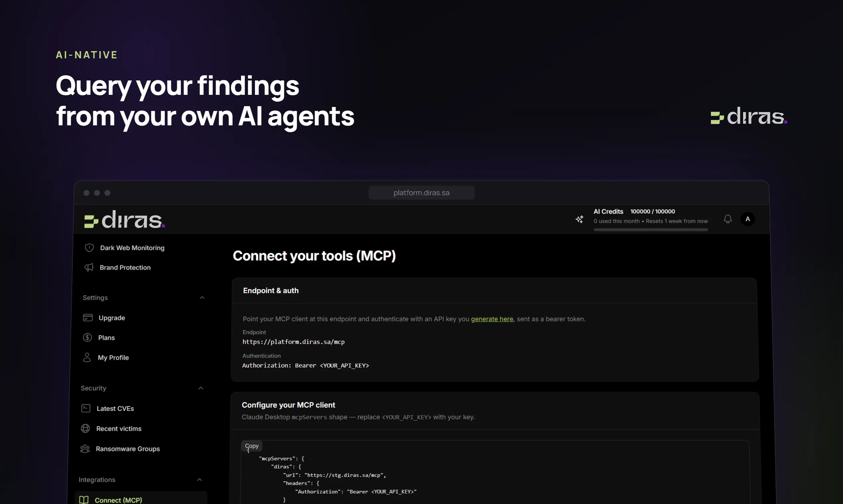Image resolution: width=843 pixels, height=504 pixels.
Task: Click the My Profile person icon
Action: 87,358
